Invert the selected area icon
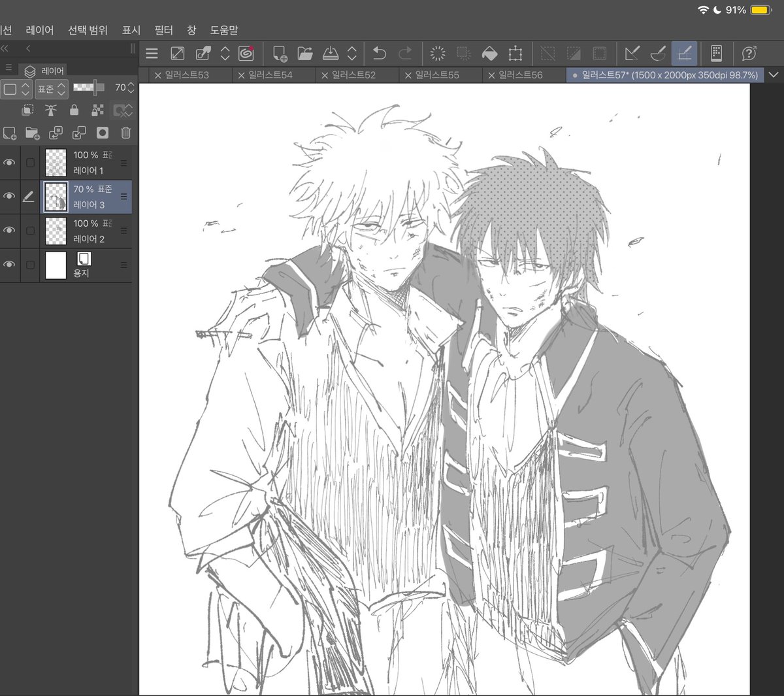This screenshot has height=696, width=784. click(x=574, y=54)
